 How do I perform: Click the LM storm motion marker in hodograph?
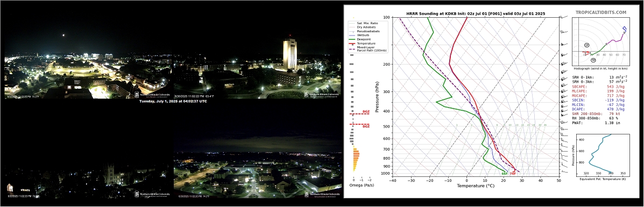point(586,45)
